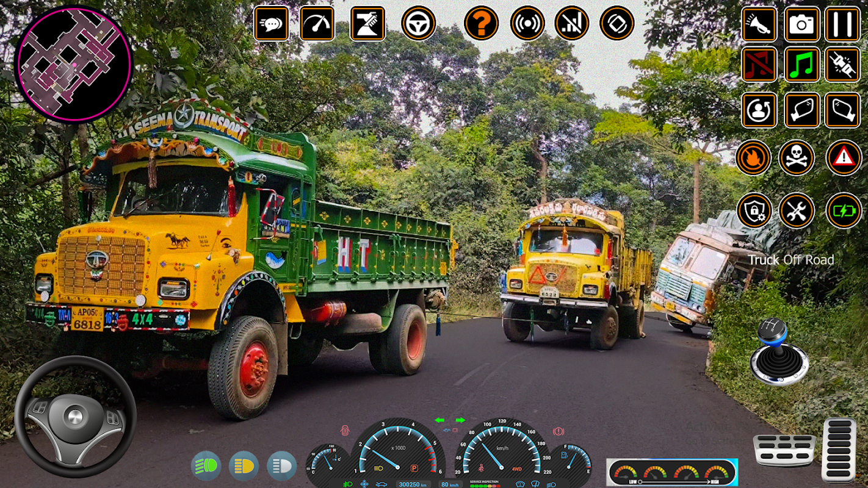Tap the seatbelt buckle icon

pos(842,65)
